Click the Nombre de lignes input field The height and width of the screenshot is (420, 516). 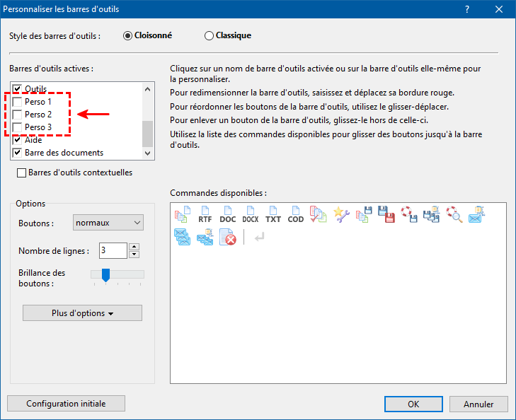coord(113,250)
